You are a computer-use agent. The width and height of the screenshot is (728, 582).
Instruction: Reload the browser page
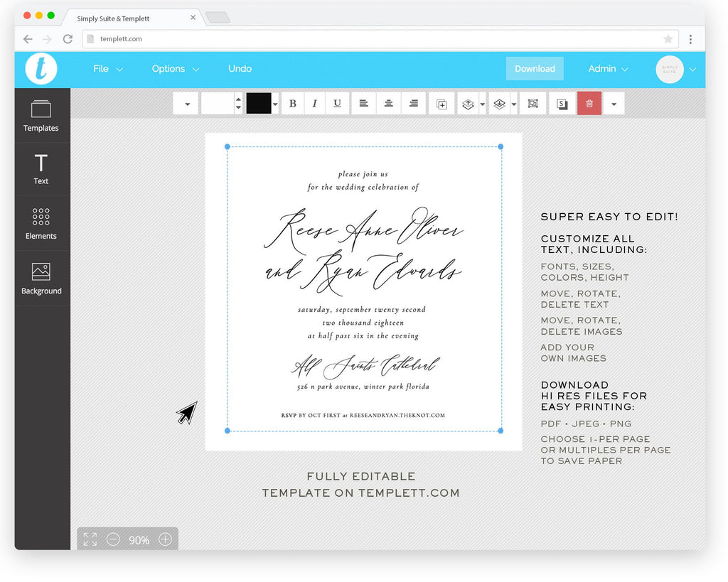coord(68,39)
